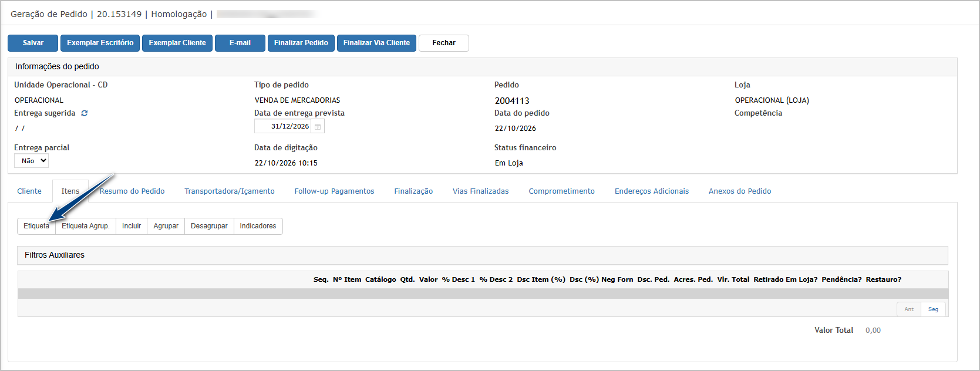Click the Etiqueta toolbar button

[36, 226]
